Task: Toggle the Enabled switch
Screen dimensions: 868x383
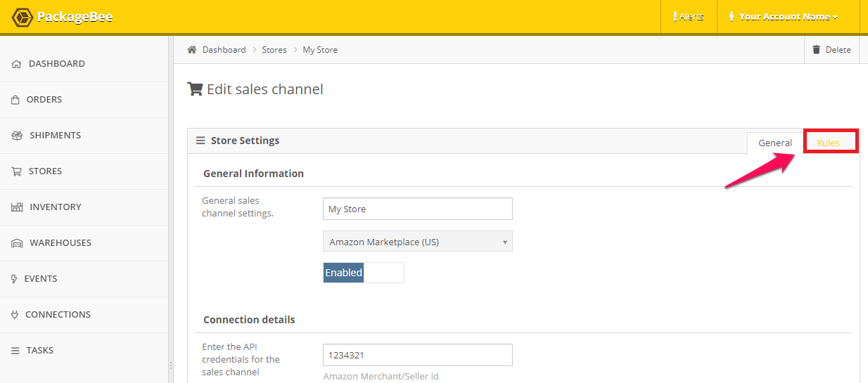Action: 364,273
